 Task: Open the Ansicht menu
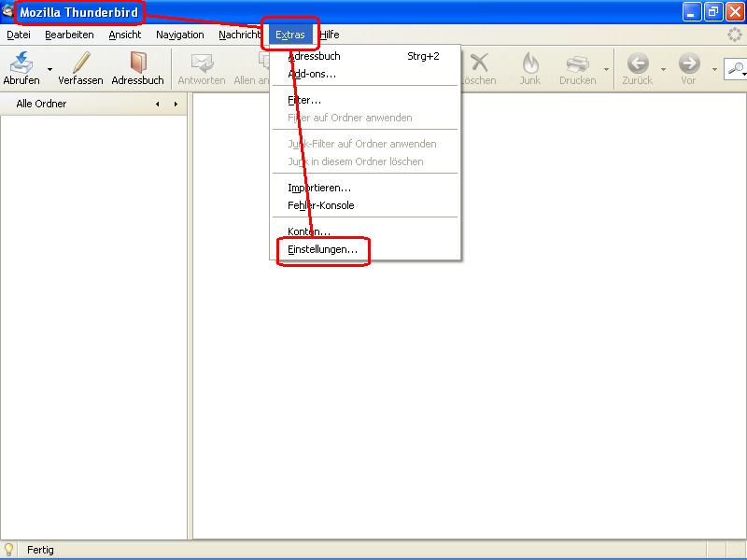click(x=125, y=35)
